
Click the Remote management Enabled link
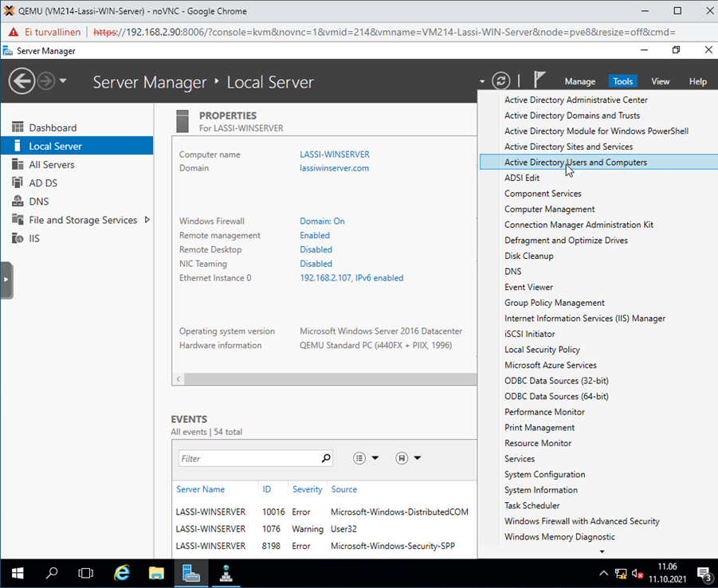[315, 235]
